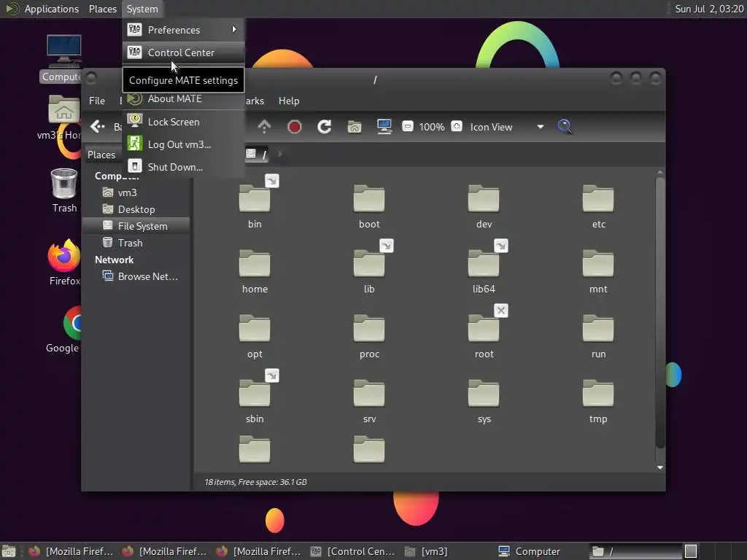The width and height of the screenshot is (747, 560).
Task: Open the Places sidebar selector
Action: click(x=104, y=155)
